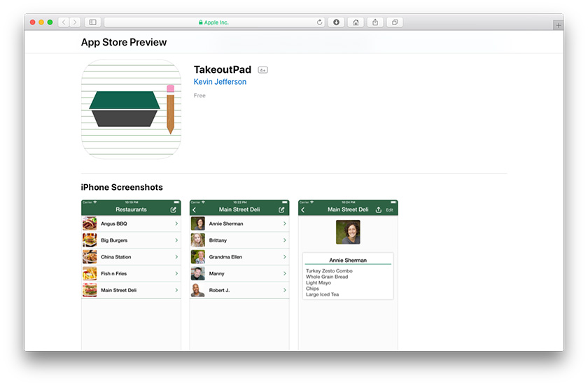The height and width of the screenshot is (386, 588).
Task: Click the 'App Store Preview' heading
Action: click(124, 43)
